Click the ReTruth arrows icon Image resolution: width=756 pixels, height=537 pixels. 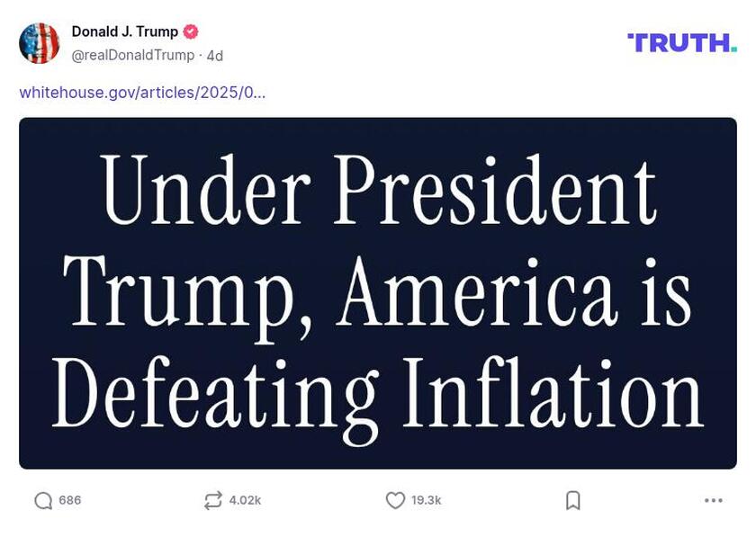pos(211,502)
